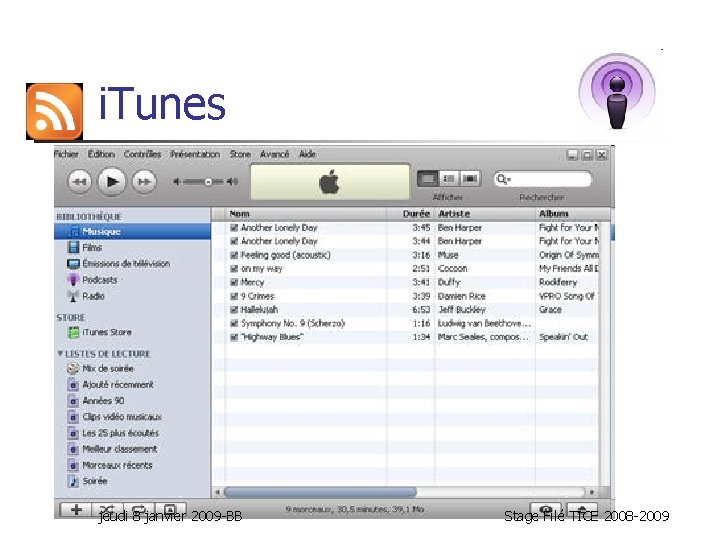Uncheck the Feeling good (acoustic) checkbox
The width and height of the screenshot is (720, 540).
pos(234,255)
